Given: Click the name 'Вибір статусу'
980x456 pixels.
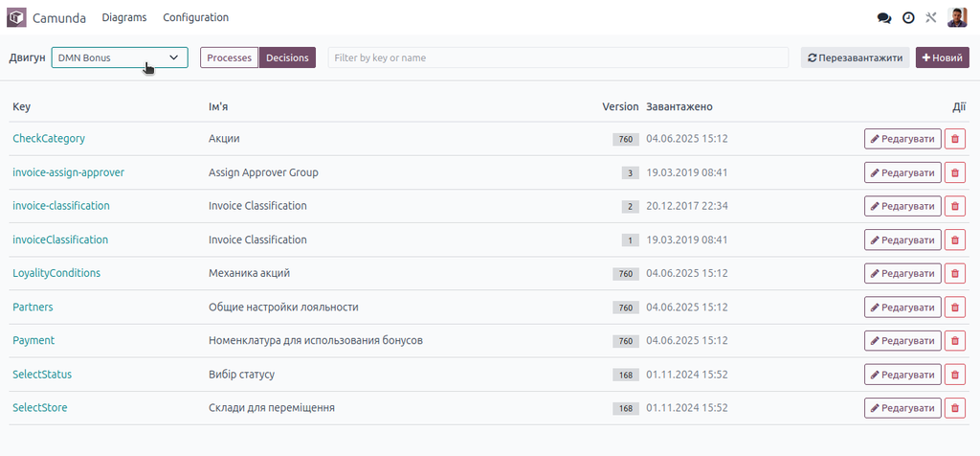Looking at the screenshot, I should 241,374.
